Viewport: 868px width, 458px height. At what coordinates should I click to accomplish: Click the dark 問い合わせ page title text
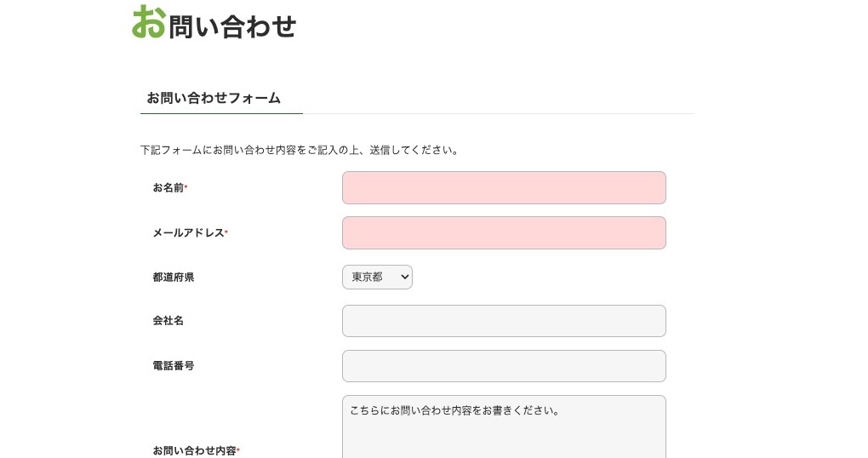pos(232,26)
